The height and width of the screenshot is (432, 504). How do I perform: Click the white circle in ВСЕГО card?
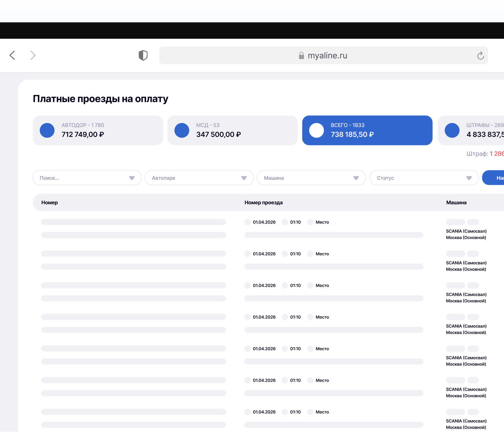317,130
